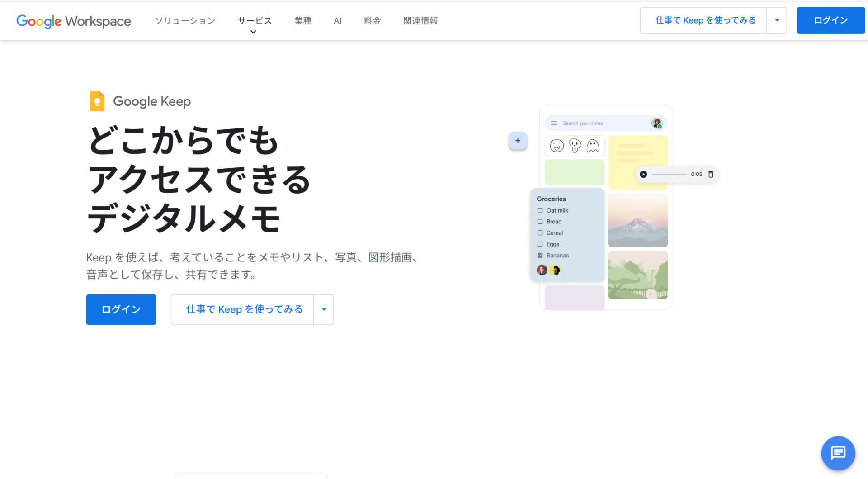Click the blue ログイン button in the hero section
The height and width of the screenshot is (479, 868).
120,309
